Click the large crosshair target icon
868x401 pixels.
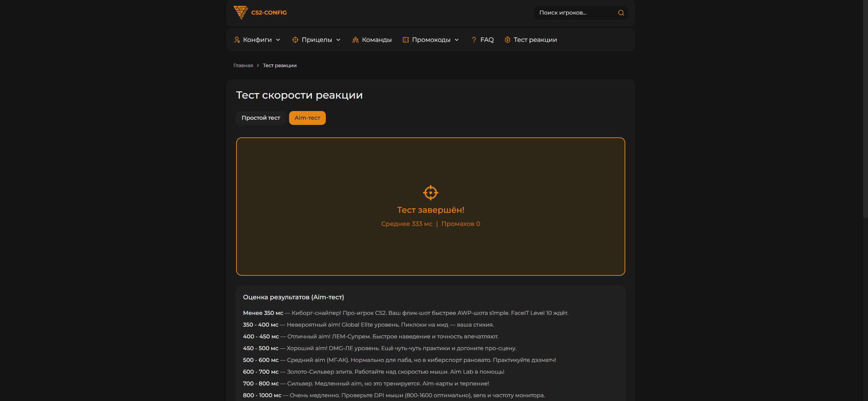point(430,193)
